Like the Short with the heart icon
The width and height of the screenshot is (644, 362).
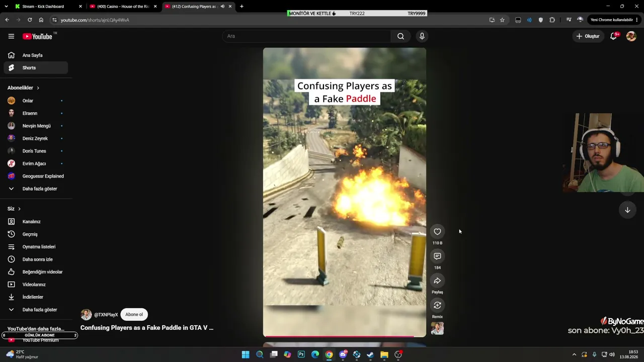[x=437, y=232]
